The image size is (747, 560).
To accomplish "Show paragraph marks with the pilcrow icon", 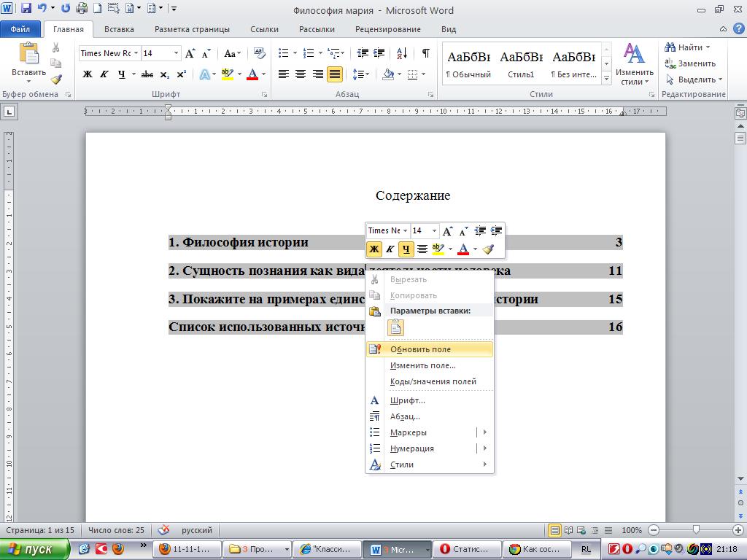I will point(425,53).
